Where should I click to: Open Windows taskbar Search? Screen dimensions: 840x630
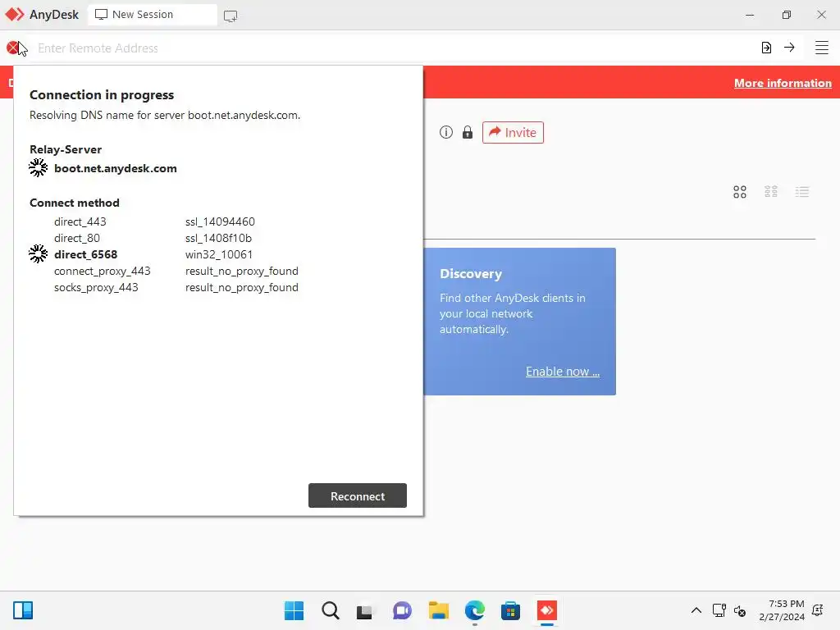(331, 610)
